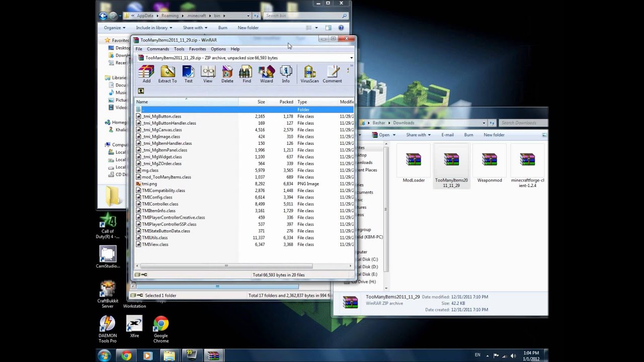Open WinRAR Options menu
This screenshot has width=644, height=362.
pyautogui.click(x=218, y=49)
